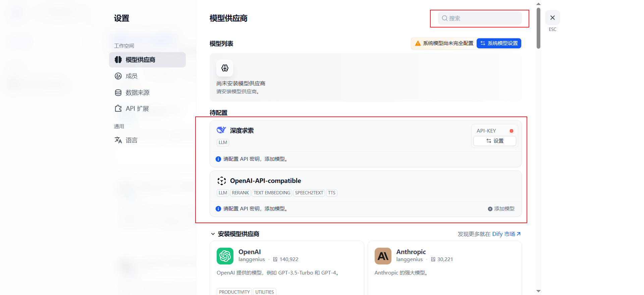Click the 数据来源 database icon
Viewport: 644px width, 295px height.
(x=118, y=93)
